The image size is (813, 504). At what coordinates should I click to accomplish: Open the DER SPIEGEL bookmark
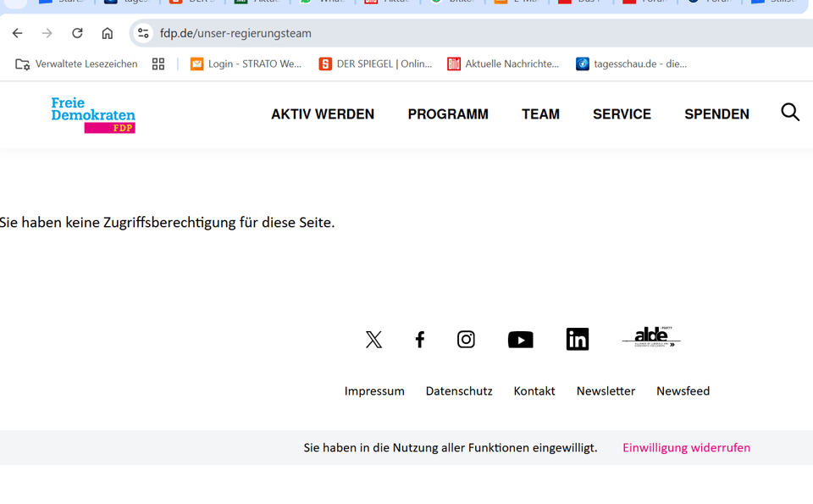pyautogui.click(x=375, y=64)
